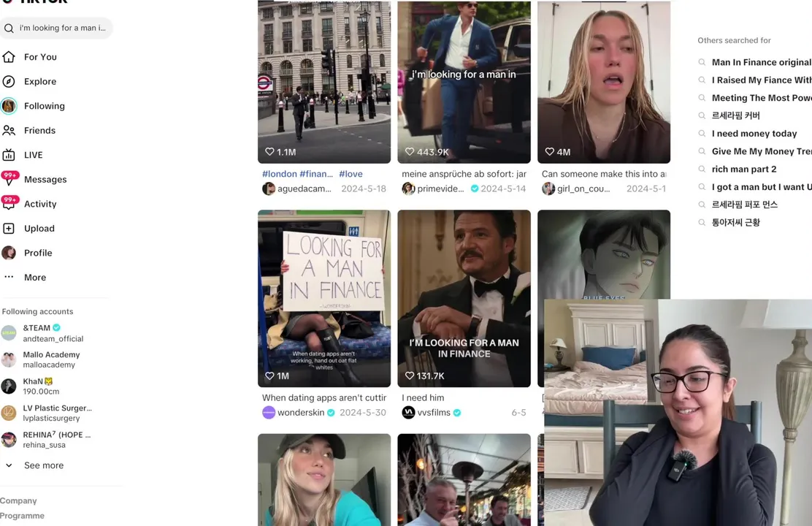Open wonderskin account link
Image resolution: width=812 pixels, height=526 pixels.
coord(301,413)
